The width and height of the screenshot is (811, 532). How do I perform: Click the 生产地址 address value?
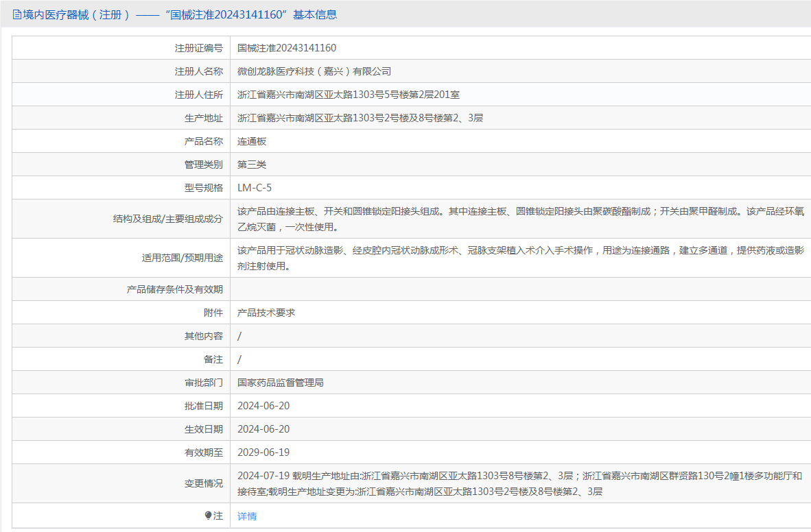(360, 118)
